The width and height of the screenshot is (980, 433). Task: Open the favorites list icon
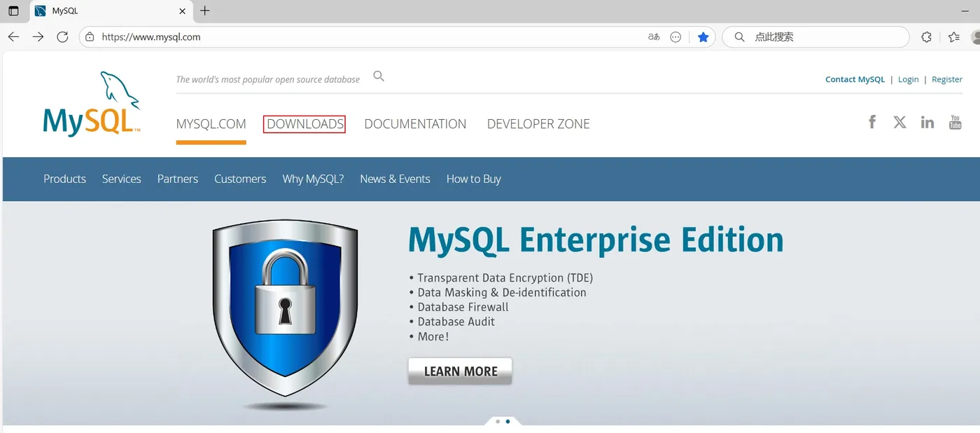[953, 37]
